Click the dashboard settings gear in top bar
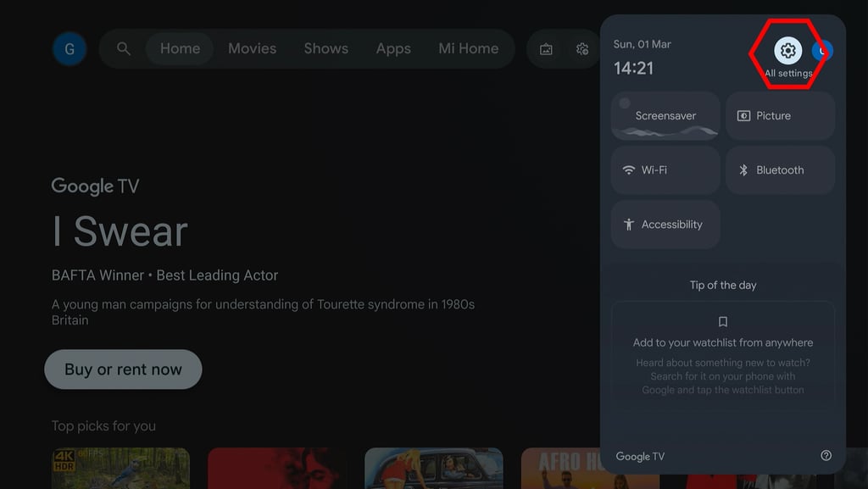Viewport: 868px width, 489px height. click(x=581, y=49)
